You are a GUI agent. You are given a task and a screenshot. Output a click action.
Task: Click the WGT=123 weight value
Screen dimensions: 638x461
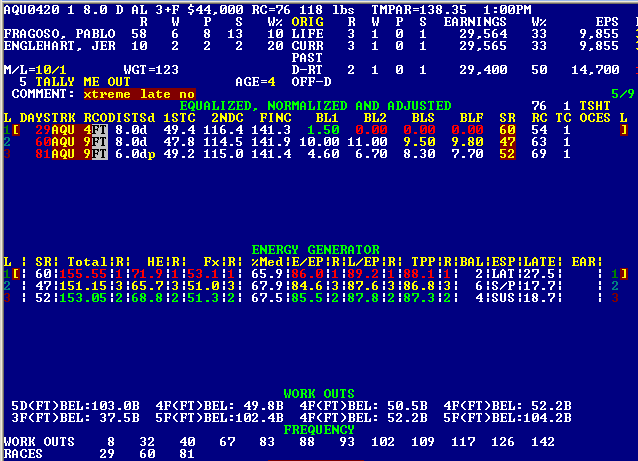click(x=151, y=70)
